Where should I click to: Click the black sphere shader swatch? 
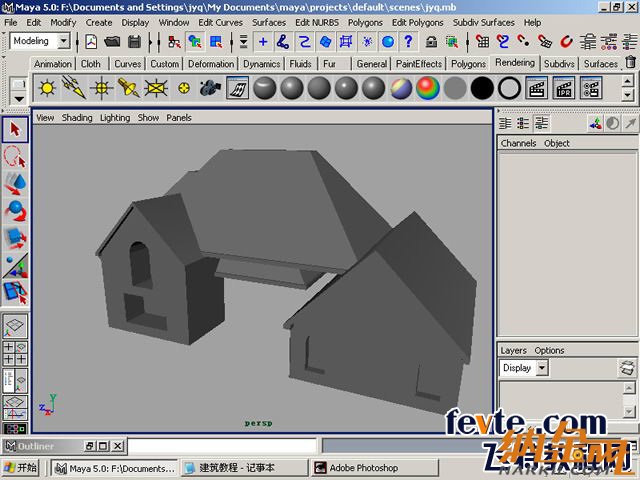(482, 88)
